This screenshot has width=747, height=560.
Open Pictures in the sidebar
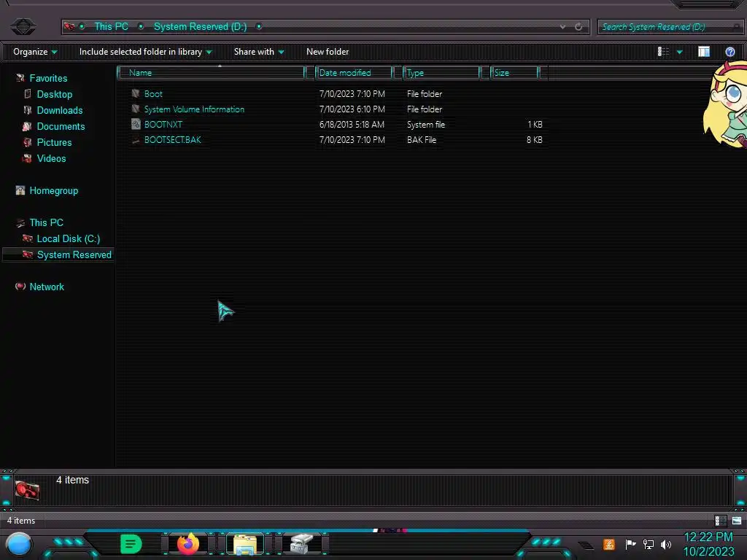click(54, 142)
